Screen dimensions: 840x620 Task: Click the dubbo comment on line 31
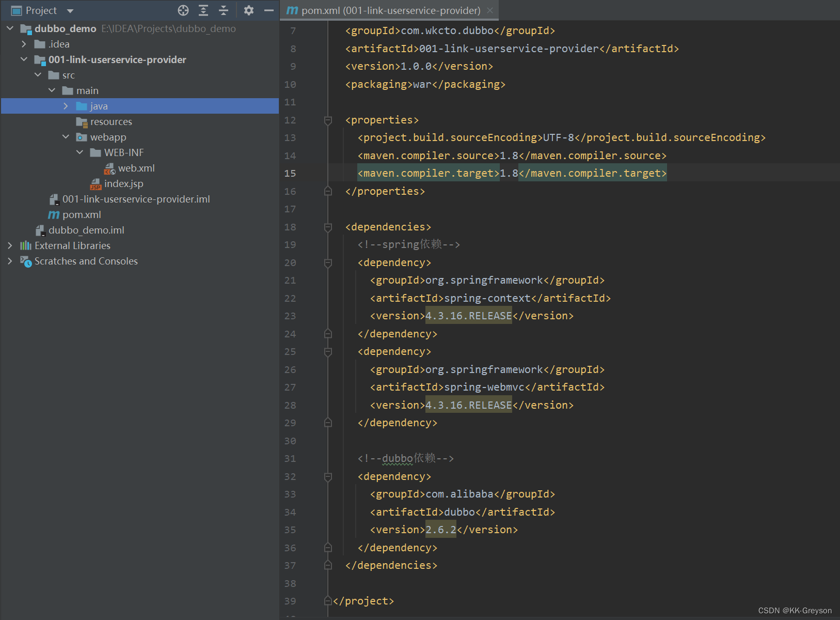click(x=406, y=458)
